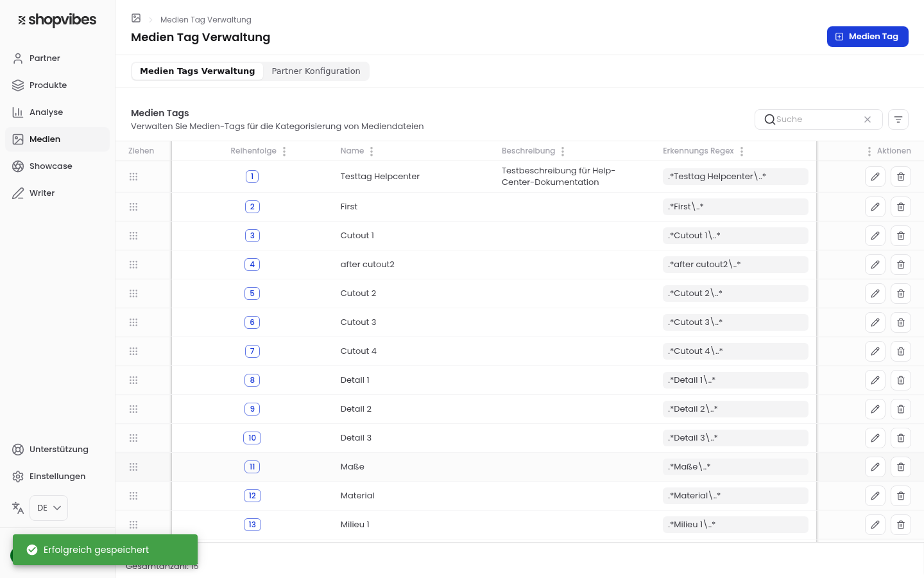This screenshot has width=924, height=578.
Task: Delete the Cutout 4 tag
Action: (x=901, y=351)
